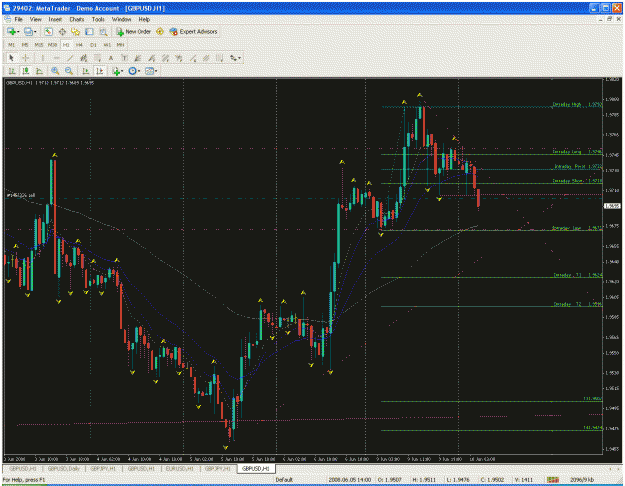This screenshot has height=486, width=625.
Task: Open Market Watch window icon
Action: (49, 31)
